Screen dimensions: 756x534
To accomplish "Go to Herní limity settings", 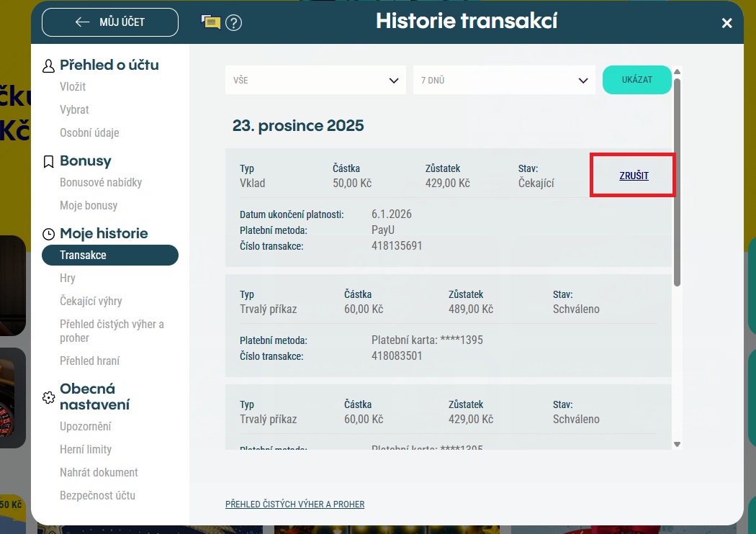I will pos(86,449).
